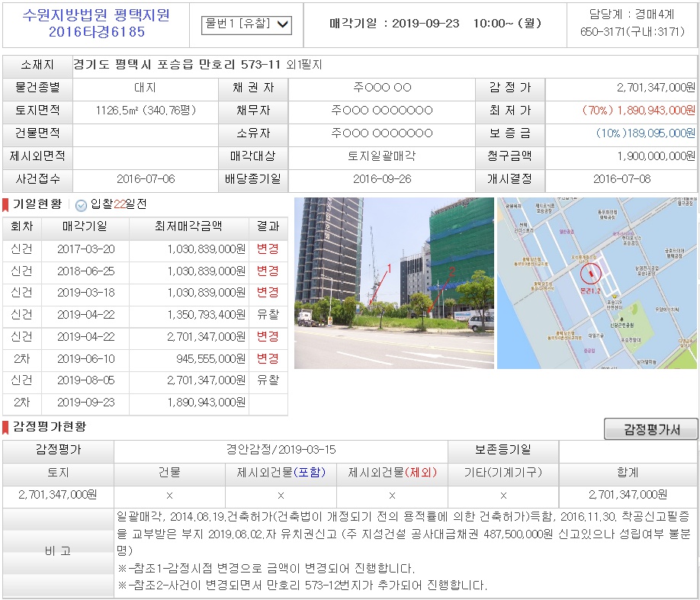Click 토지일괄매각 value in 매각대상 row

coord(382,156)
